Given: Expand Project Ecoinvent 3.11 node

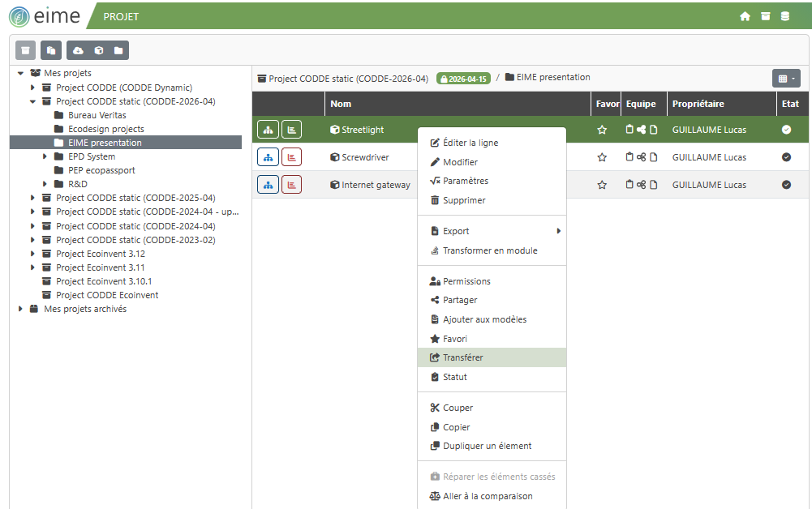Looking at the screenshot, I should tap(32, 267).
